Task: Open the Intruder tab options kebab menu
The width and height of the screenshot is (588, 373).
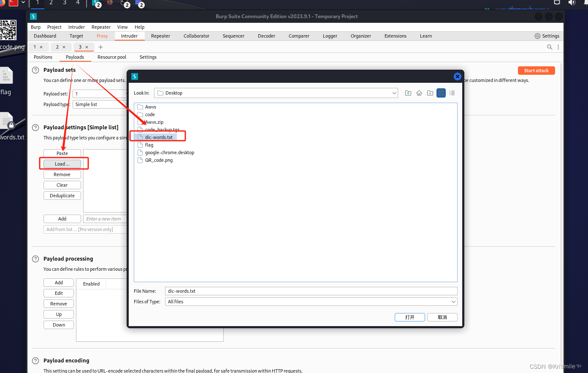Action: [x=558, y=47]
